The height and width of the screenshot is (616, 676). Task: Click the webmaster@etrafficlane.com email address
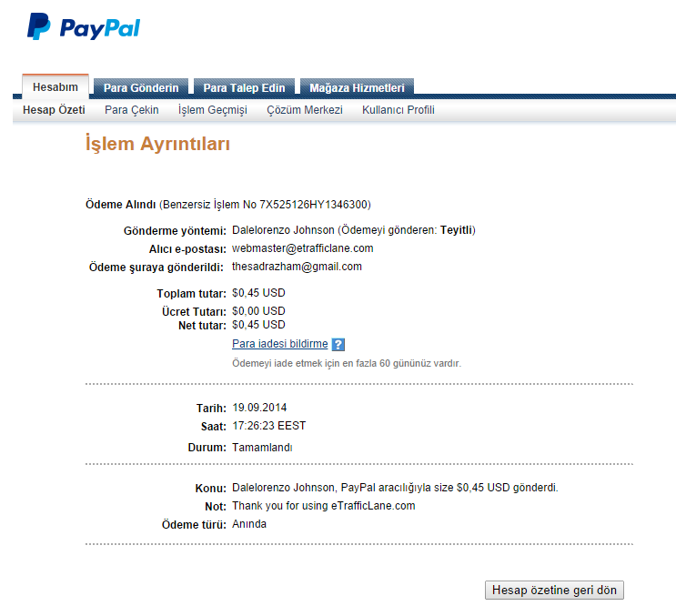[x=303, y=248]
